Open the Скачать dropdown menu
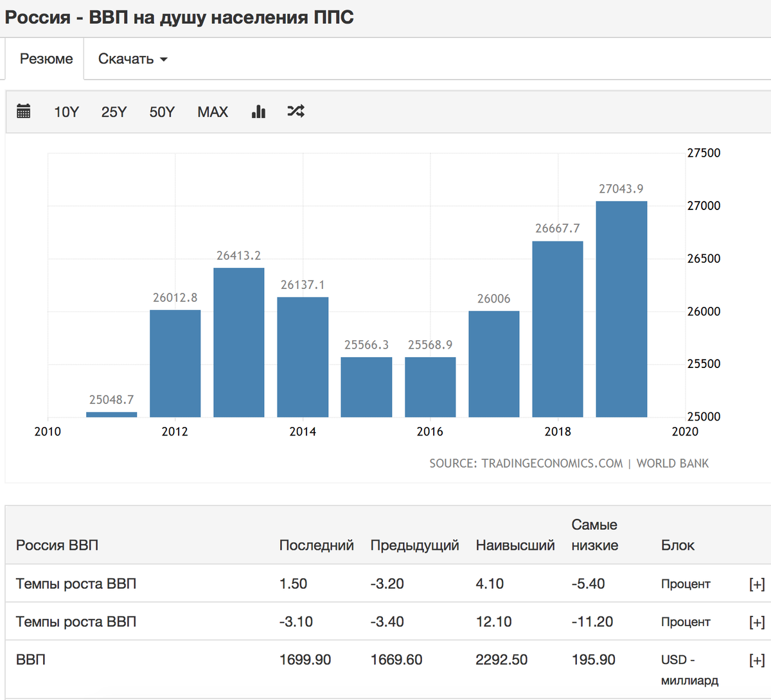This screenshot has width=771, height=700. [132, 59]
